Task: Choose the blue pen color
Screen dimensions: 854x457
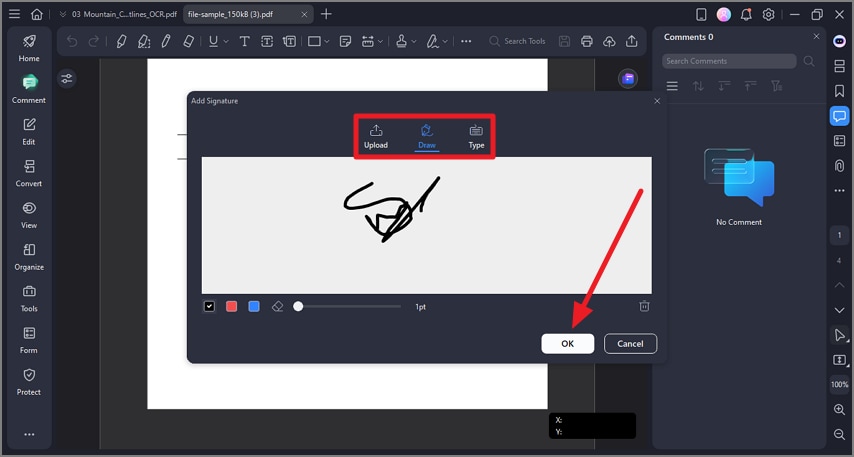Action: pos(254,307)
